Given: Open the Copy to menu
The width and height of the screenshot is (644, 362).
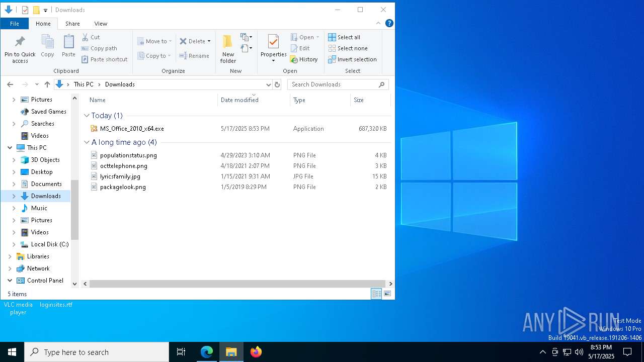Looking at the screenshot, I should click(154, 56).
